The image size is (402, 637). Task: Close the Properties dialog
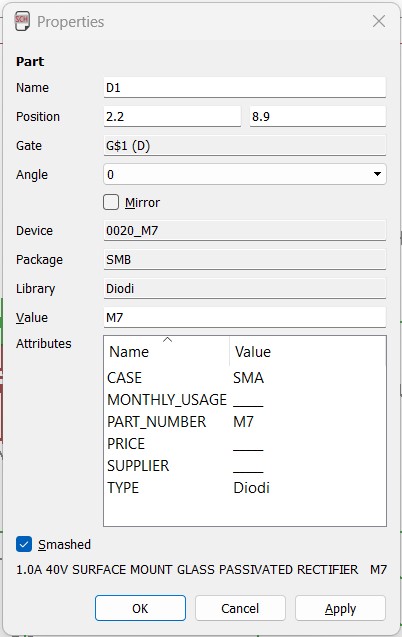pos(378,21)
